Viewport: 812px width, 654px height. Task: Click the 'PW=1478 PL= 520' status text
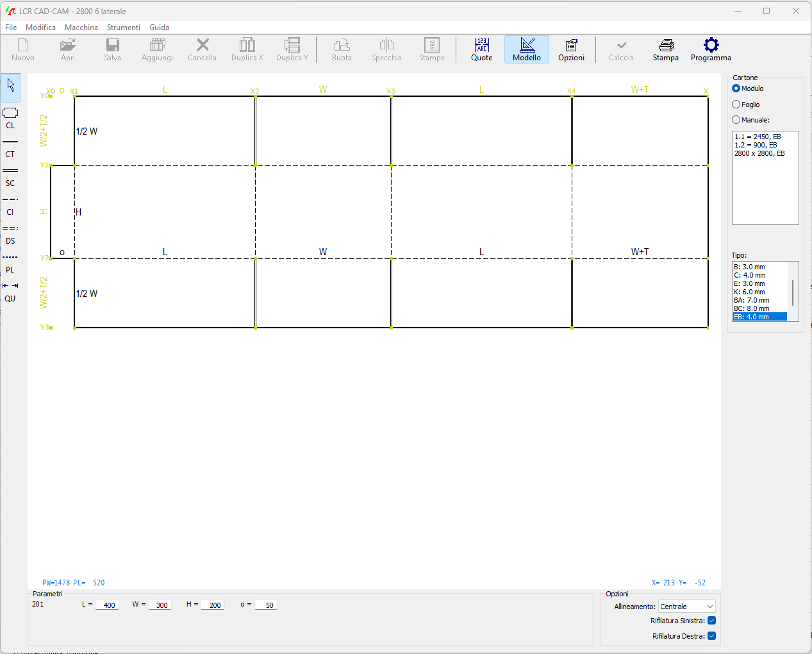coord(74,583)
